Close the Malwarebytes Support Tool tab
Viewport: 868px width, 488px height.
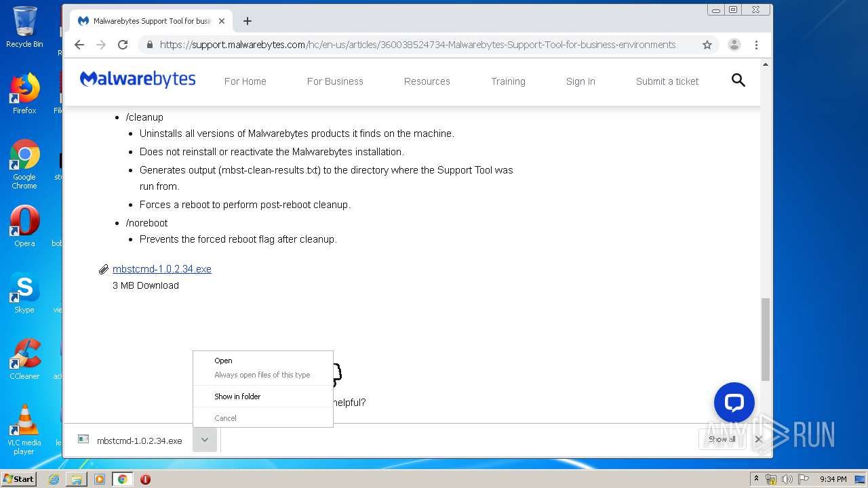click(x=223, y=21)
